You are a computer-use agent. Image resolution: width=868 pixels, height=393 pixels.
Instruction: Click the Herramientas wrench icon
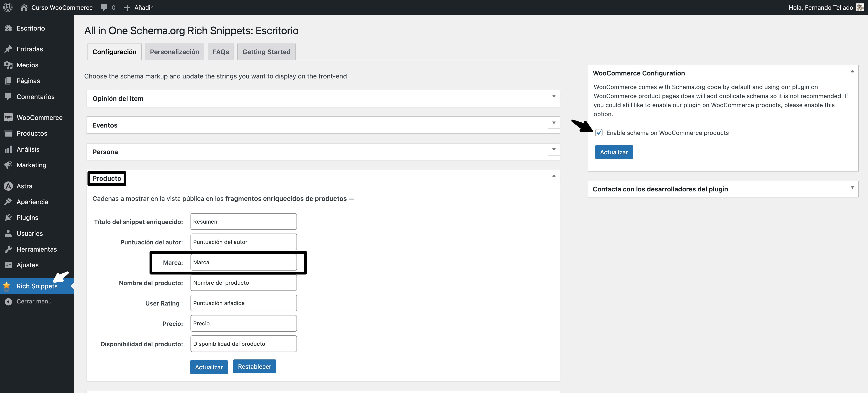(8, 250)
